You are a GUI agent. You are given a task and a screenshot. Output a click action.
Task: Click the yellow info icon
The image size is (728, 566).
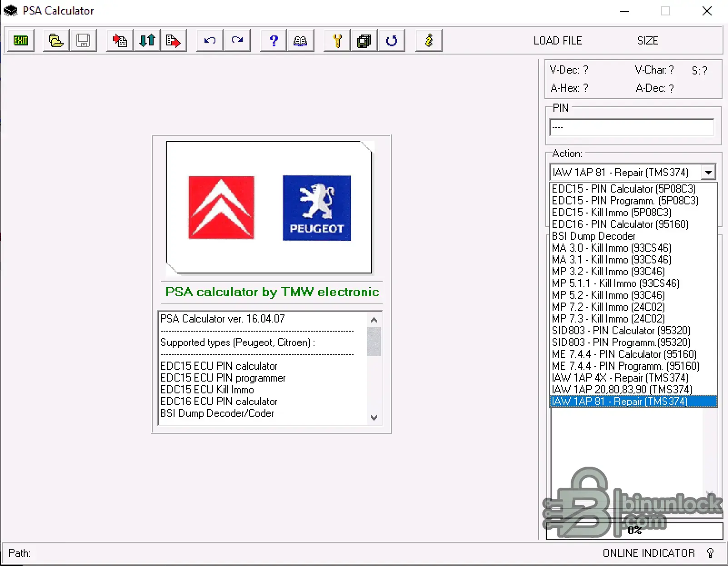click(429, 40)
